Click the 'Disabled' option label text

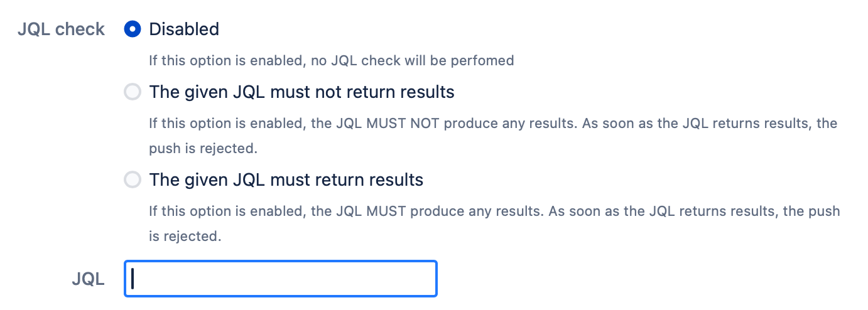(x=184, y=29)
